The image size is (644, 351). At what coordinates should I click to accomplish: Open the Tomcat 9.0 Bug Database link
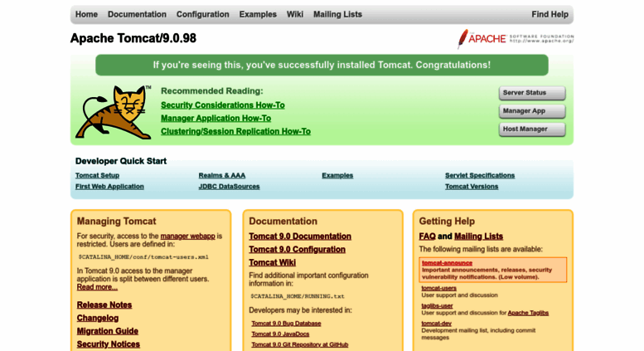pyautogui.click(x=286, y=323)
